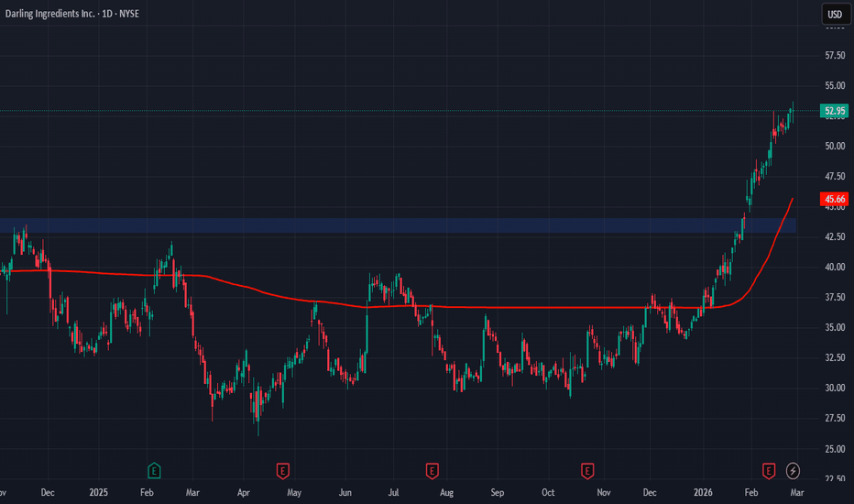The width and height of the screenshot is (854, 504).
Task: Click the 30.00 price axis label
Action: [835, 388]
